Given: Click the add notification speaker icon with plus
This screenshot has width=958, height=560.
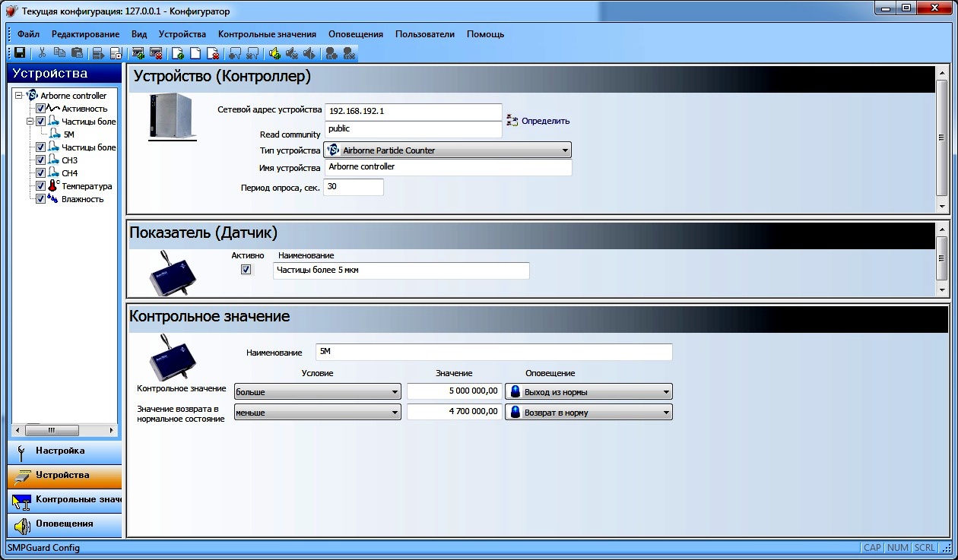Looking at the screenshot, I should coord(274,53).
